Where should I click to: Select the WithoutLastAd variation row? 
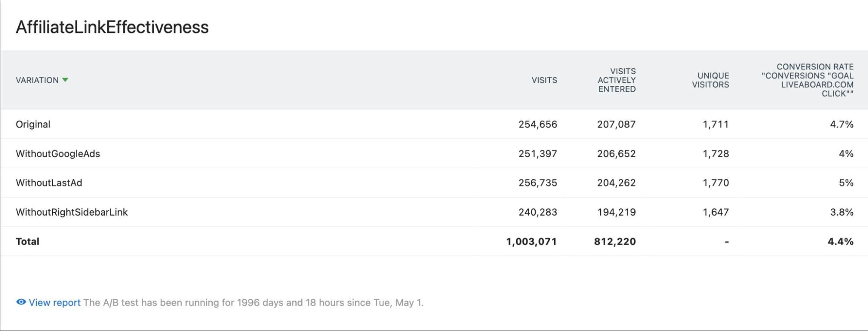(434, 183)
